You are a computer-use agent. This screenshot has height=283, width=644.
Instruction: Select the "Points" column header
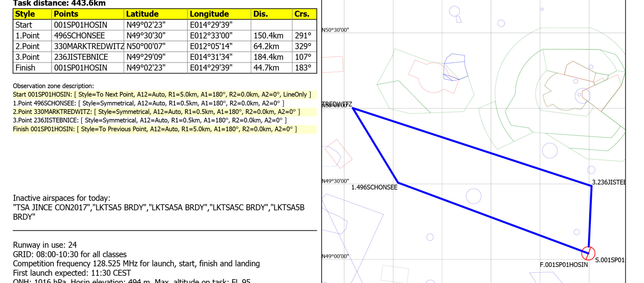[66, 14]
